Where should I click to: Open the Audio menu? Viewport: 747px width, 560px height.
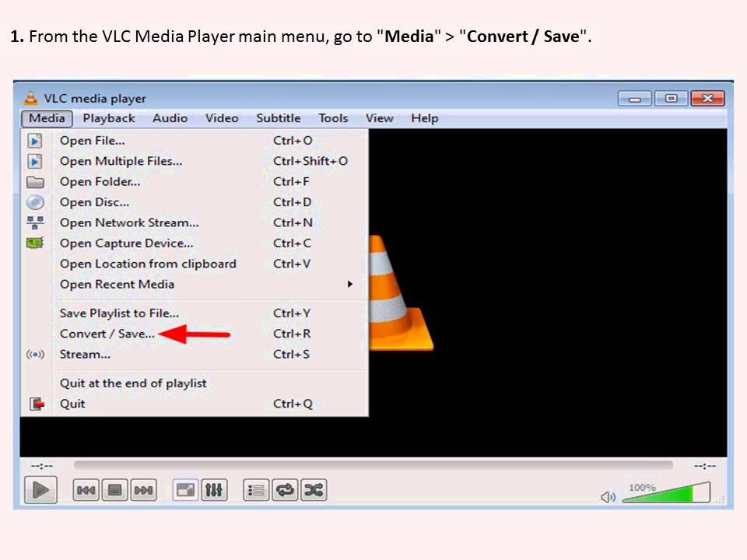click(170, 118)
